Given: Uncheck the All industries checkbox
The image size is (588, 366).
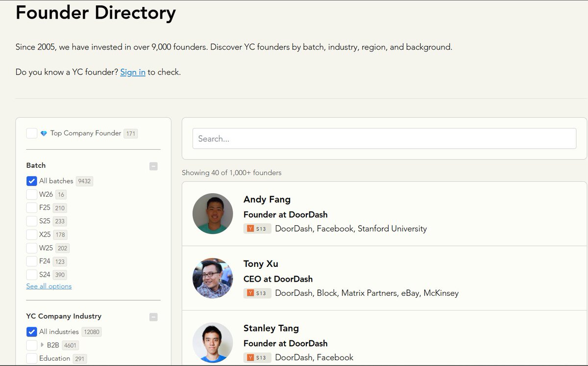Looking at the screenshot, I should (x=32, y=332).
